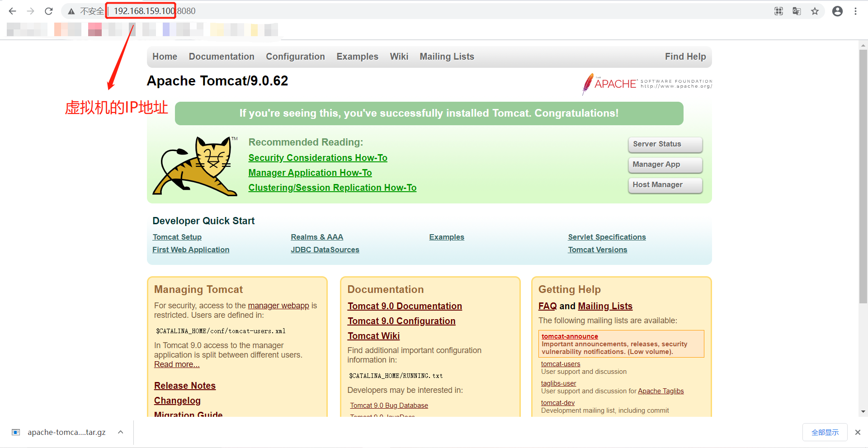This screenshot has height=448, width=868.
Task: Open Mailing Lists in the nav bar
Action: pos(447,57)
